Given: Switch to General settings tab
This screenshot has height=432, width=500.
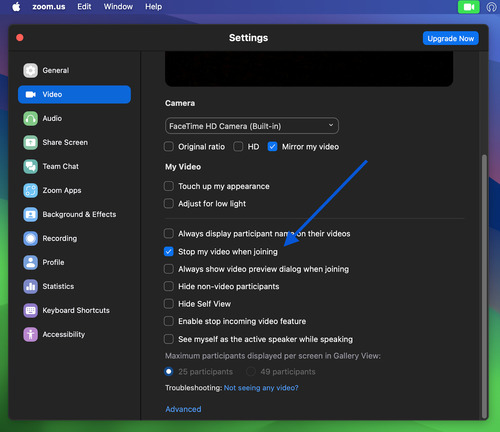Looking at the screenshot, I should click(74, 70).
